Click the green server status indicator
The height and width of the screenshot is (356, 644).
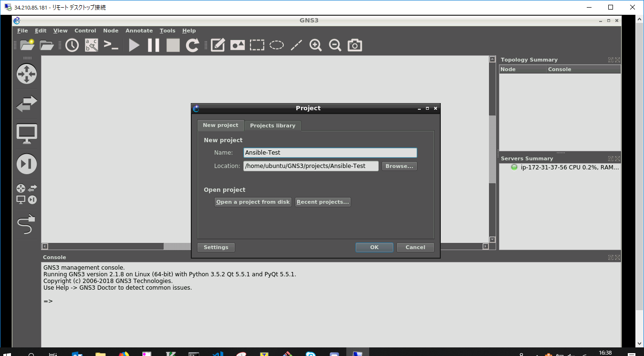click(x=514, y=168)
